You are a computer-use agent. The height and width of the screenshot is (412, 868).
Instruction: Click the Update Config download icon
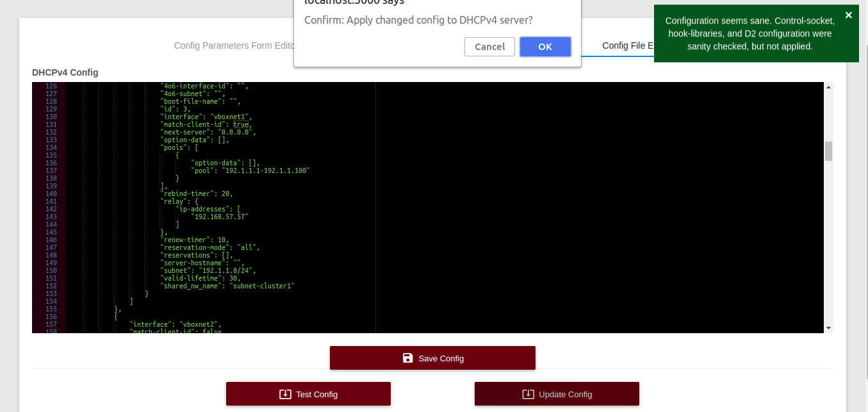point(528,394)
